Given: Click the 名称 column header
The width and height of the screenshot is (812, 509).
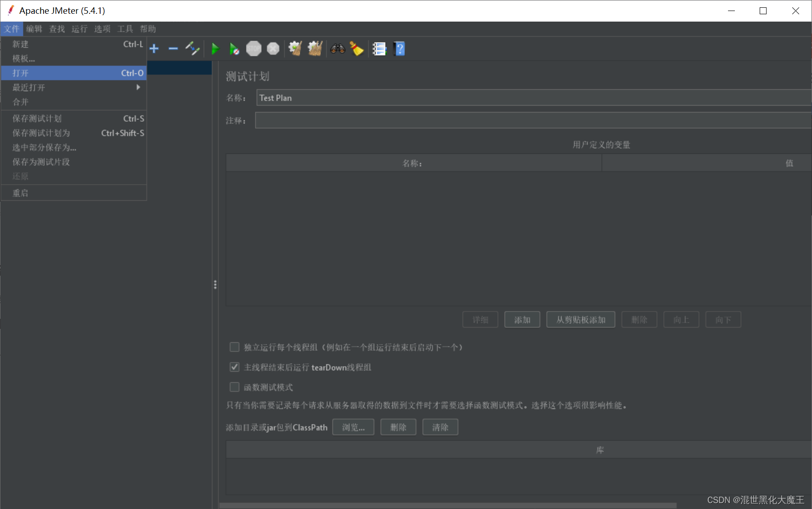Looking at the screenshot, I should [414, 163].
